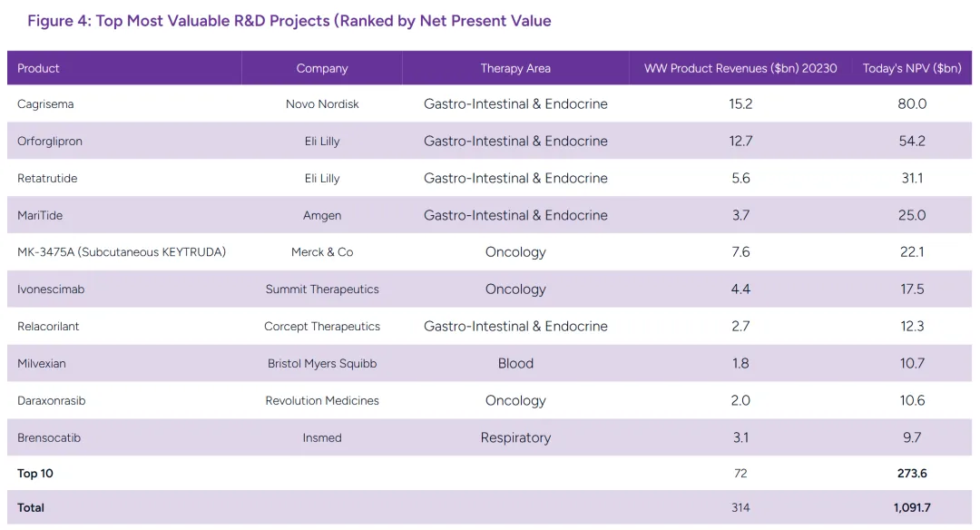Click the Respiratory therapy area cell
980x530 pixels.
(x=515, y=438)
